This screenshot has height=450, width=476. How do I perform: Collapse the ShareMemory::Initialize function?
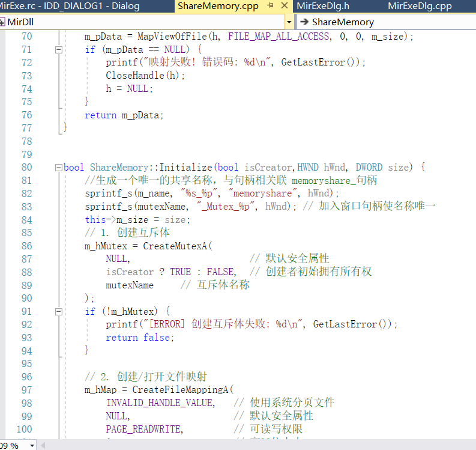[59, 167]
